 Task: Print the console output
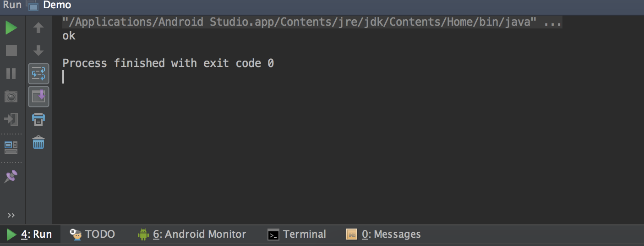click(x=38, y=119)
